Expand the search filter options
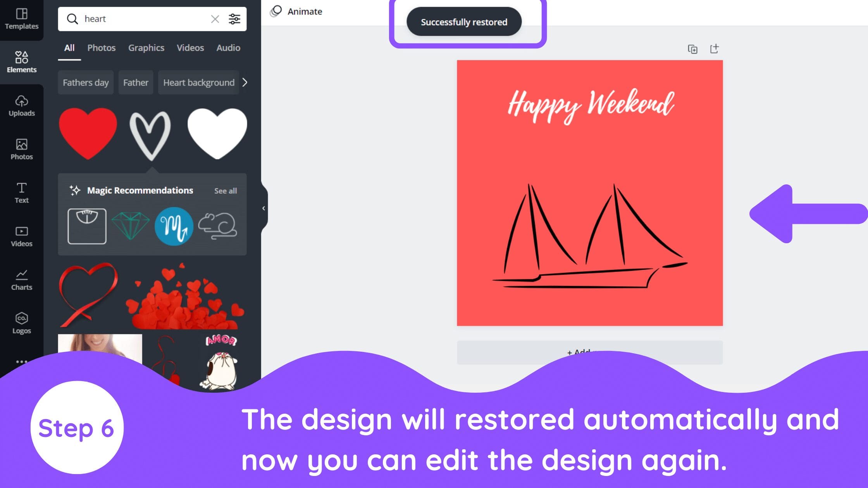868x488 pixels. [x=235, y=19]
